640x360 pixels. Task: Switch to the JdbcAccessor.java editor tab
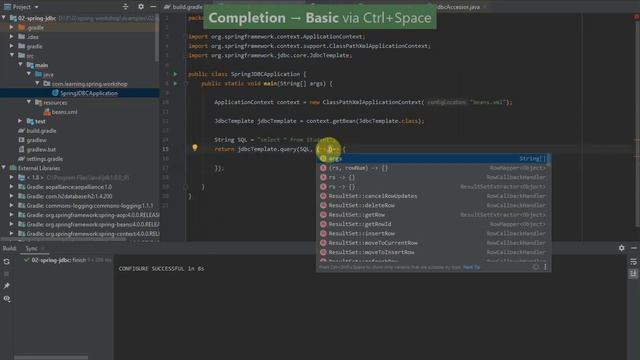pyautogui.click(x=458, y=7)
